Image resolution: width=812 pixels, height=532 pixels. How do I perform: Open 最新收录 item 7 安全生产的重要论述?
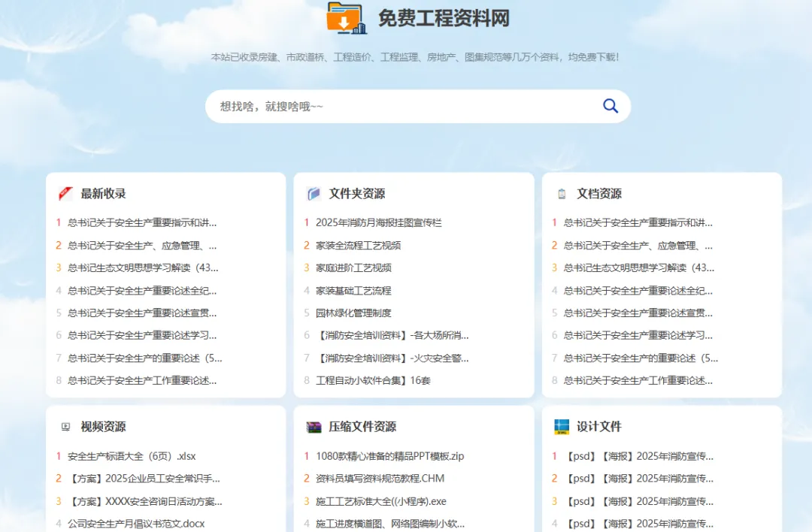(x=145, y=358)
